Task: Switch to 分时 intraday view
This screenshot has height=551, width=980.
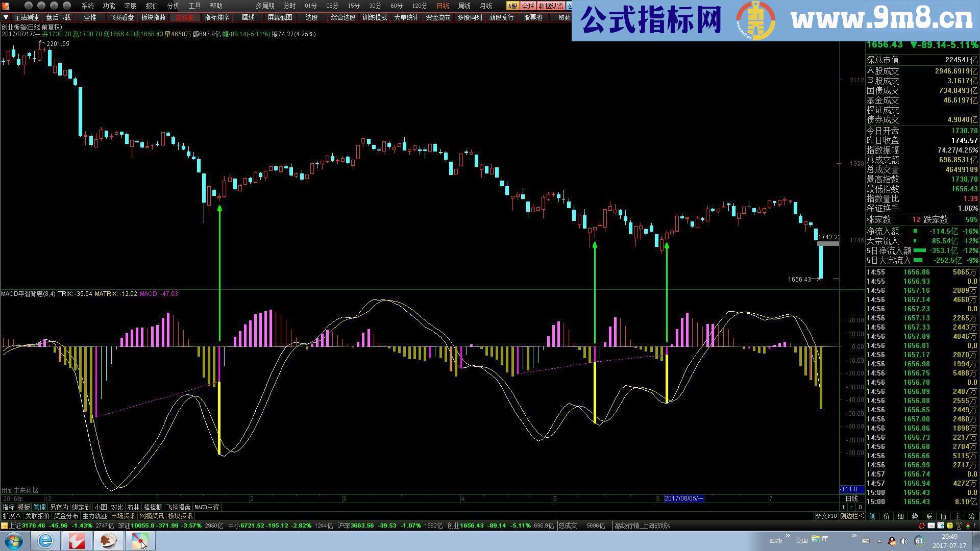Action: (x=289, y=6)
